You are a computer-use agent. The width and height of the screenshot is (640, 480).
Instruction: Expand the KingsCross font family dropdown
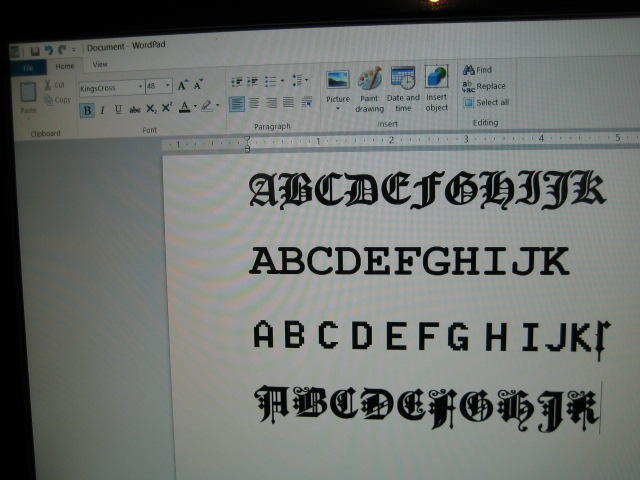pos(140,87)
